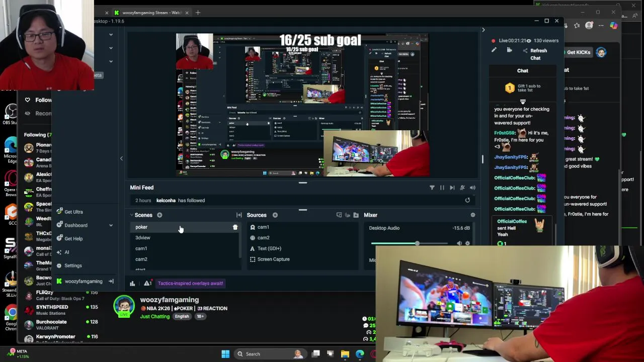Screen dimensions: 644x362
Task: Expand the first sidebar chevron at top left
Action: pyautogui.click(x=111, y=35)
